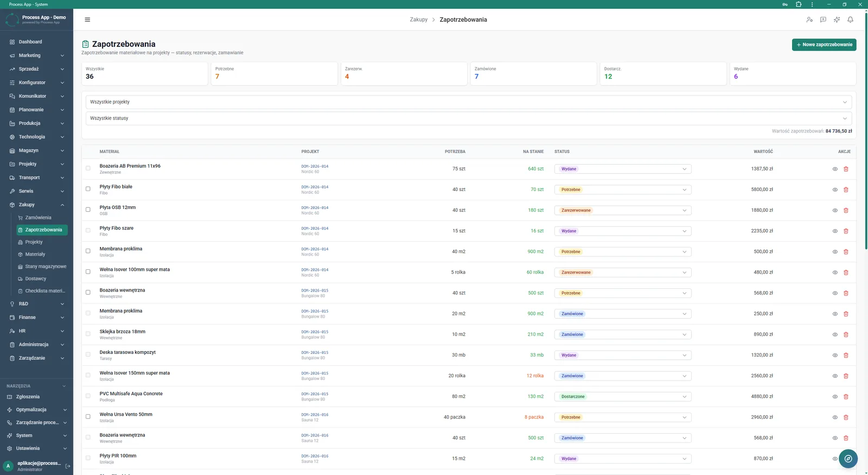Expand the Marketing sidebar section
Screen dimensions: 868x475
(36, 55)
